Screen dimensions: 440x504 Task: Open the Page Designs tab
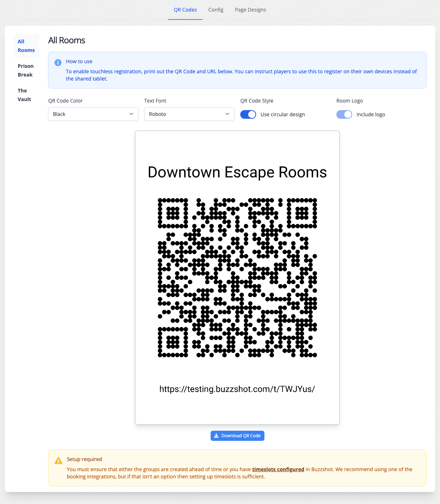tap(250, 10)
